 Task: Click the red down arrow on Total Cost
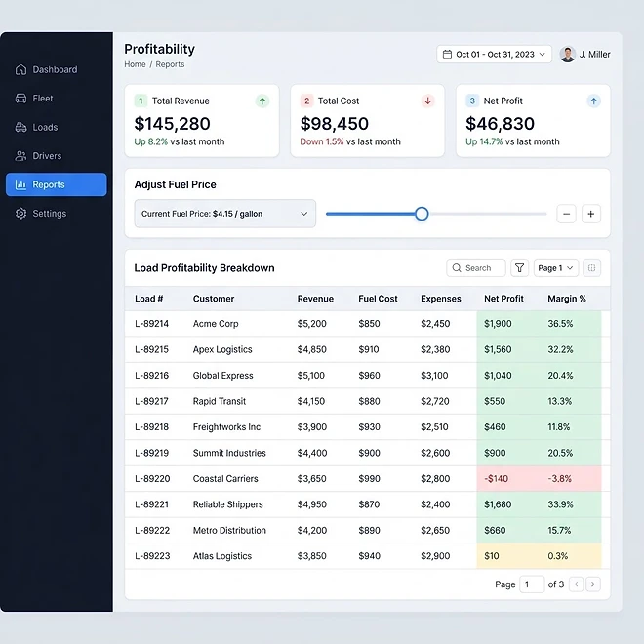[428, 101]
